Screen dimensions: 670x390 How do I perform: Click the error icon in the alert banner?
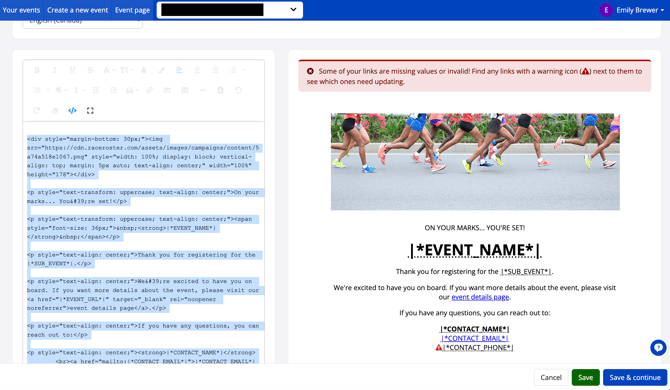310,71
